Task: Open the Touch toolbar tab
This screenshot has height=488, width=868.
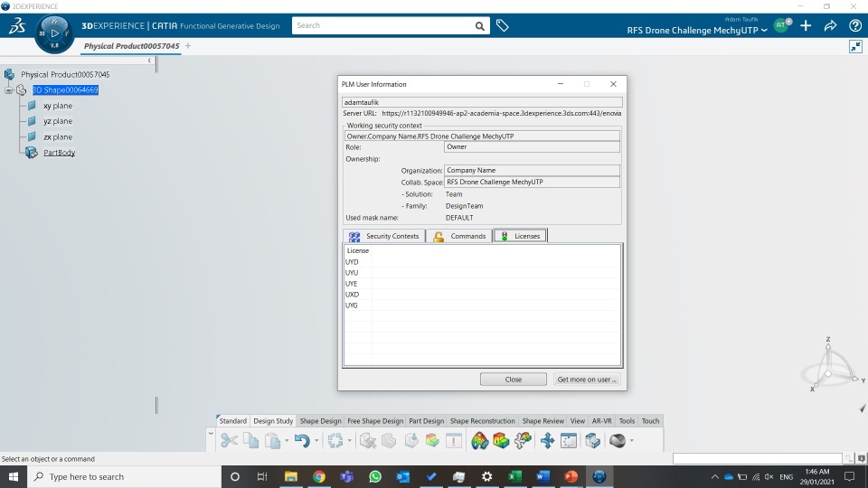Action: pos(650,421)
